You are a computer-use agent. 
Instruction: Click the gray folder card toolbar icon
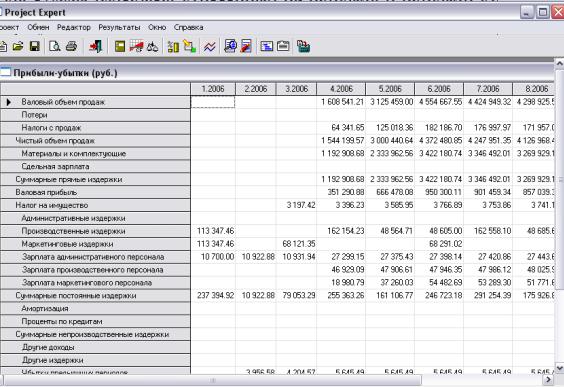[x=283, y=46]
